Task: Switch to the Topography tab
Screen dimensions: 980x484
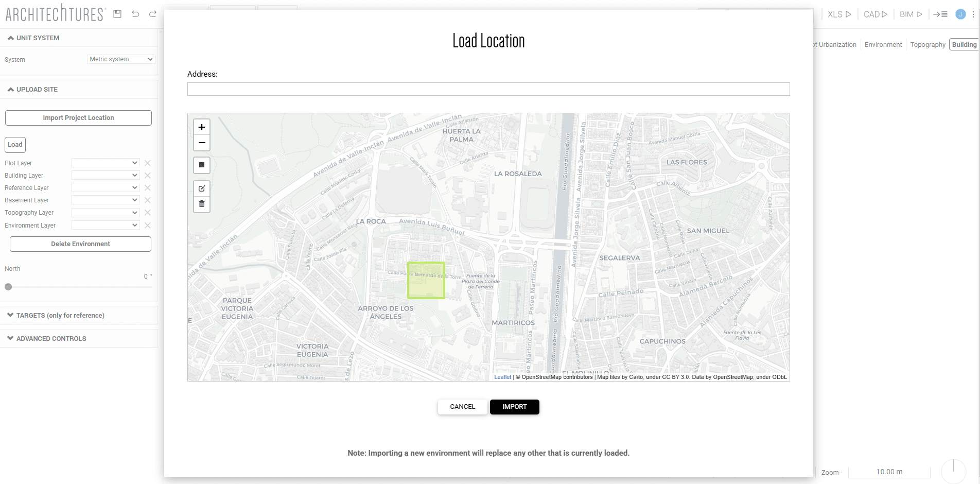Action: (927, 44)
